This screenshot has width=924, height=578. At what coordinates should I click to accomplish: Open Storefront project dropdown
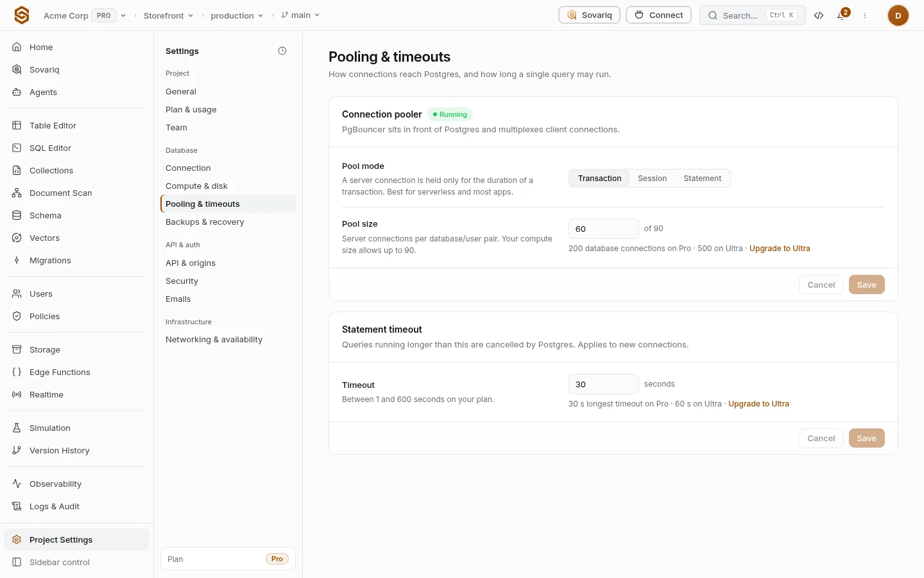click(168, 15)
